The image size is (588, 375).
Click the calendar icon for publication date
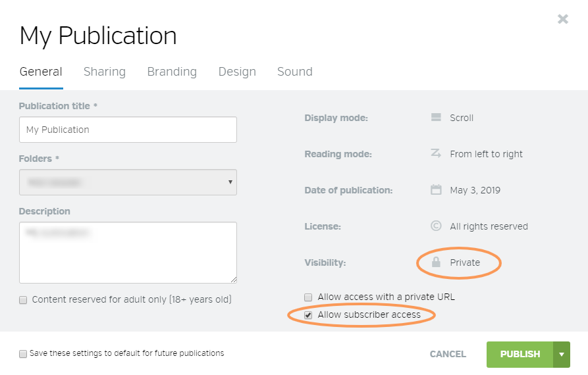tap(436, 190)
